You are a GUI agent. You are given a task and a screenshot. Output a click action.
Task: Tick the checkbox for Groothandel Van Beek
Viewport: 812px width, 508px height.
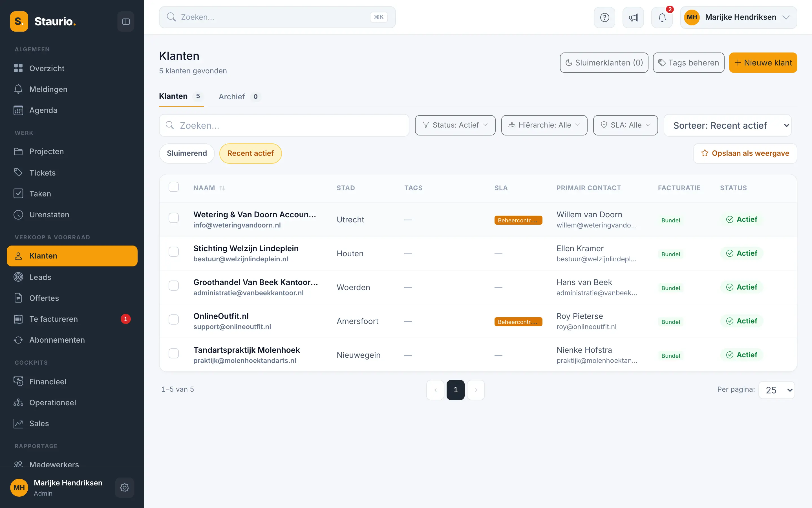click(173, 286)
